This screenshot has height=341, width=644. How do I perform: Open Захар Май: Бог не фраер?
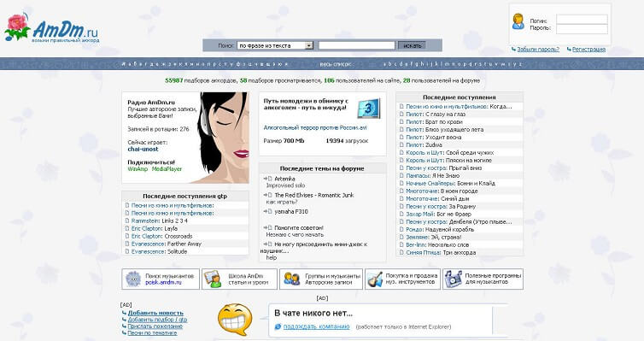[x=439, y=214]
